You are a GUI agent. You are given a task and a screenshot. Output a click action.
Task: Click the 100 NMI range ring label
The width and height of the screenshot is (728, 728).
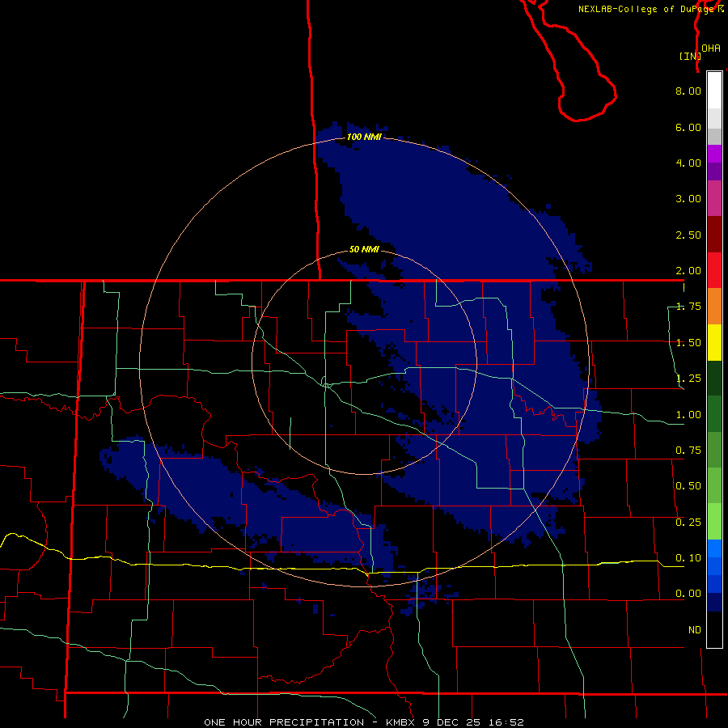(x=364, y=137)
